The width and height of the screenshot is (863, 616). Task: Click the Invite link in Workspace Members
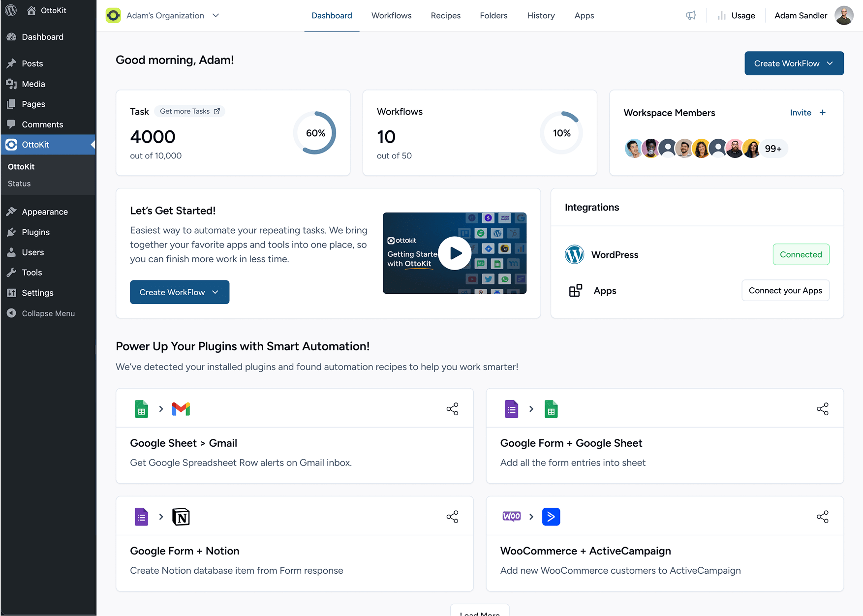pos(801,113)
